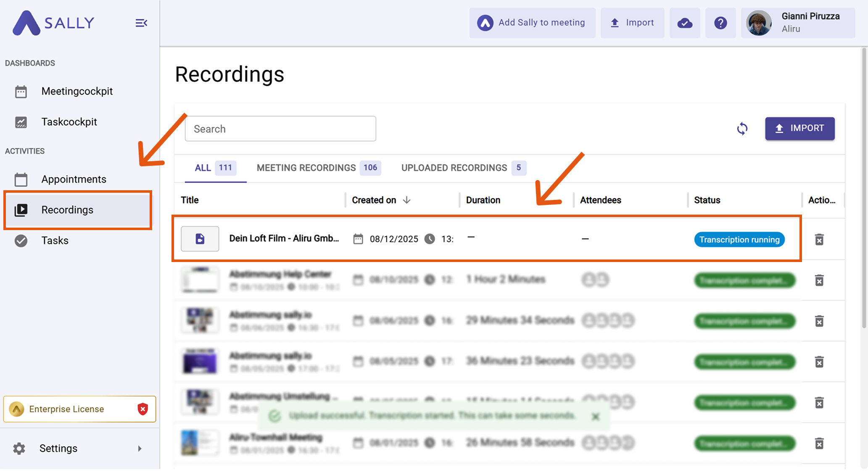Click Meetingcockpit calendar icon
Image resolution: width=868 pixels, height=472 pixels.
click(x=21, y=91)
